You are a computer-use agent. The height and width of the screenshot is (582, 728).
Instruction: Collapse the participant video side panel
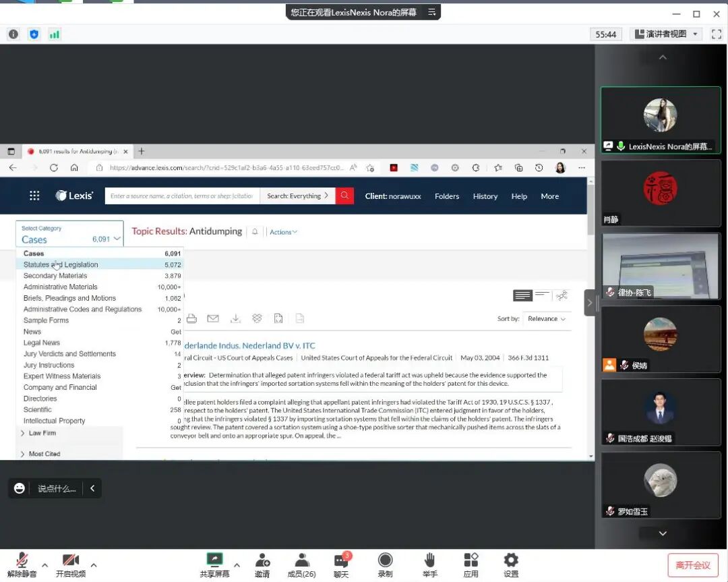coord(590,303)
